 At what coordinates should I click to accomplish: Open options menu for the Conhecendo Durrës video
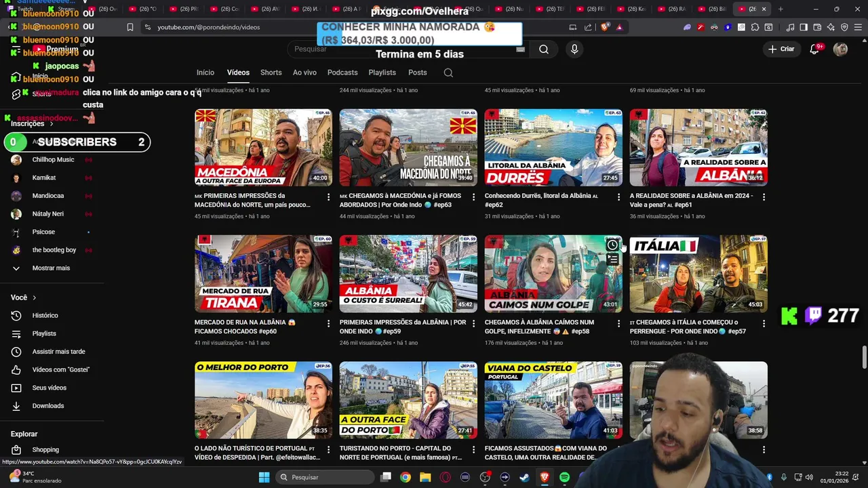coord(618,197)
